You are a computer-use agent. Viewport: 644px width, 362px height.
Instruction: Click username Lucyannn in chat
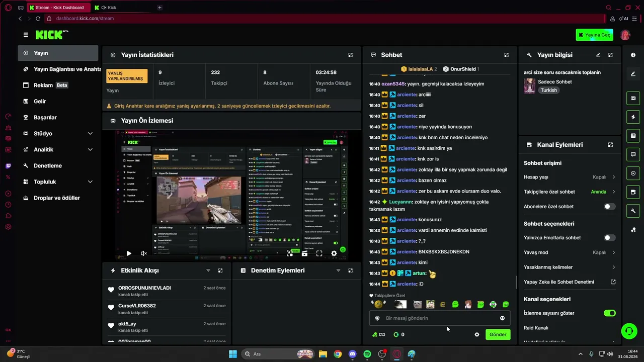[400, 202]
